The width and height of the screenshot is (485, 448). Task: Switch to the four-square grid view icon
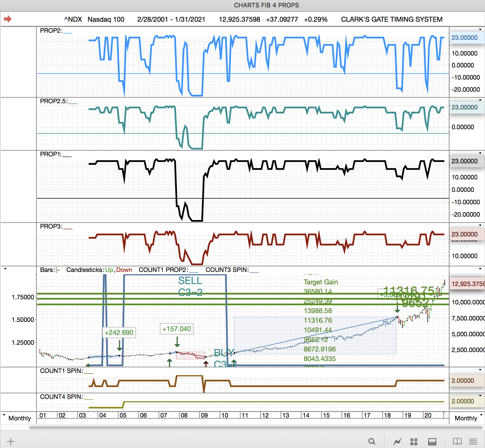[414, 442]
